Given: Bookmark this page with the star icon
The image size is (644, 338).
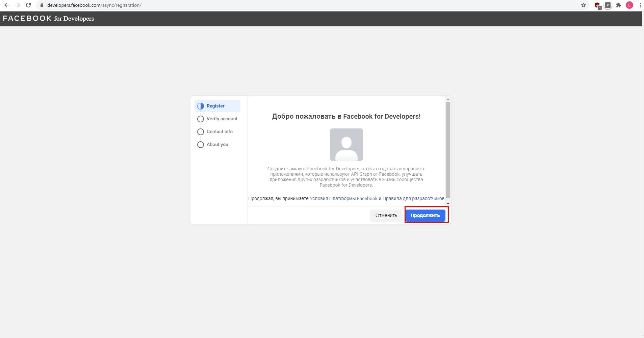Looking at the screenshot, I should pos(583,5).
